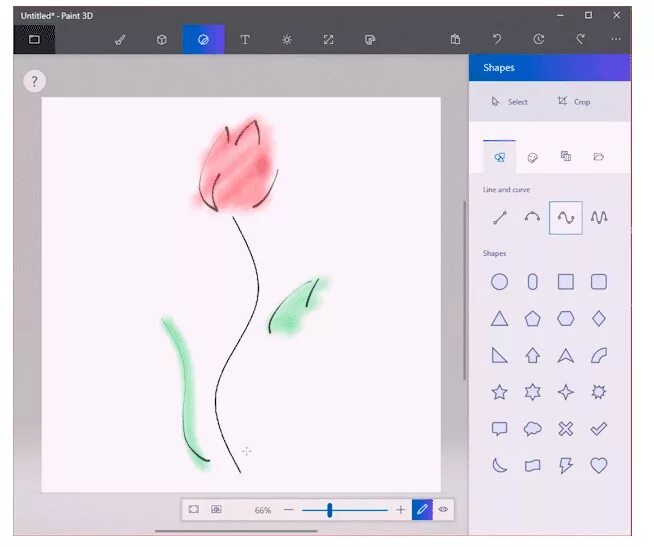Open the history clock panel

538,39
